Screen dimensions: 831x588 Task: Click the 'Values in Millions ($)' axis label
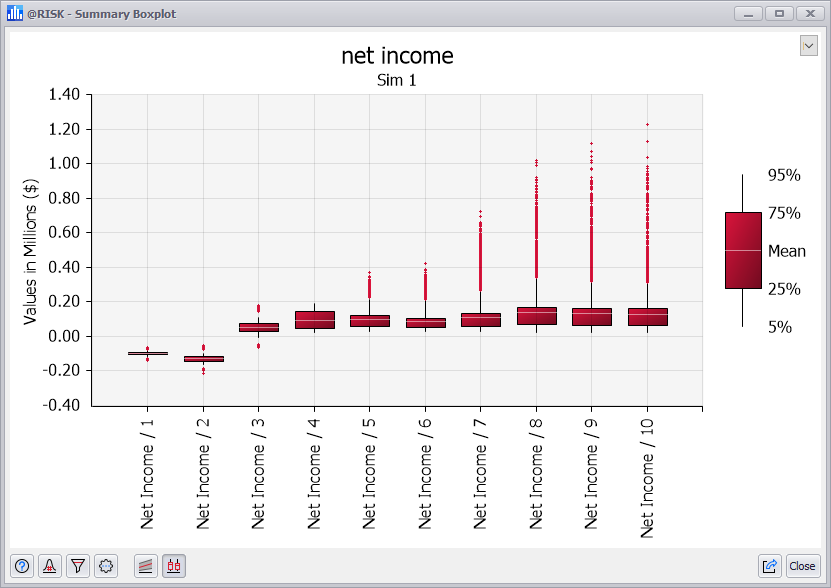[x=31, y=250]
